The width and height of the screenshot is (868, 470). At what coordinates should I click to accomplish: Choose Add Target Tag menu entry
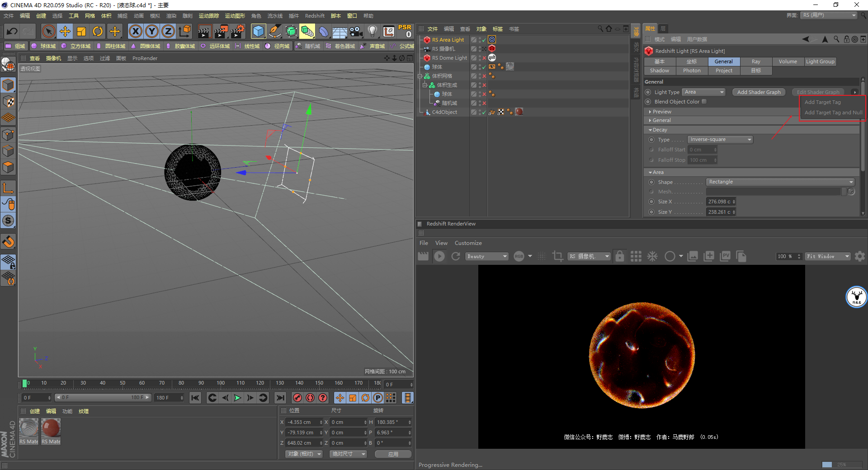coord(822,102)
